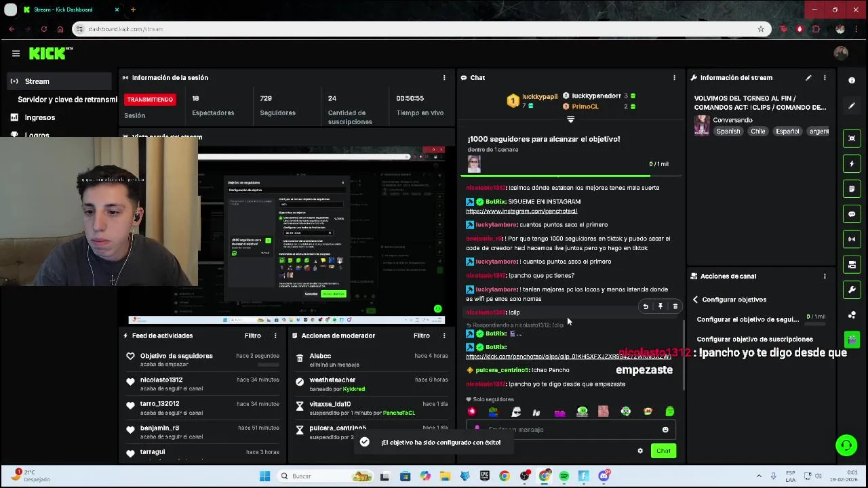Toggle the note panel icon in sidebar
This screenshot has width=868, height=488.
pyautogui.click(x=852, y=188)
